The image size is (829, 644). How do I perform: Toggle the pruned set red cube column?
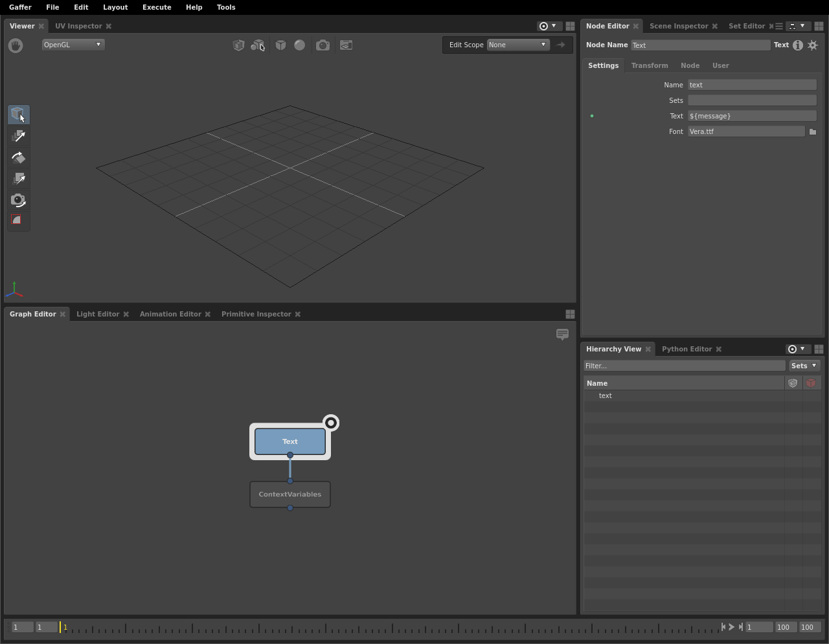click(811, 383)
